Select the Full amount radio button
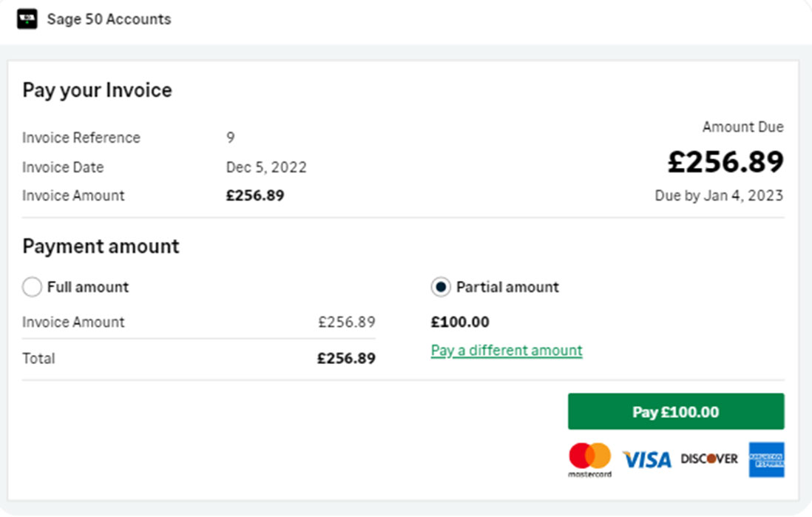The height and width of the screenshot is (517, 812). [32, 287]
